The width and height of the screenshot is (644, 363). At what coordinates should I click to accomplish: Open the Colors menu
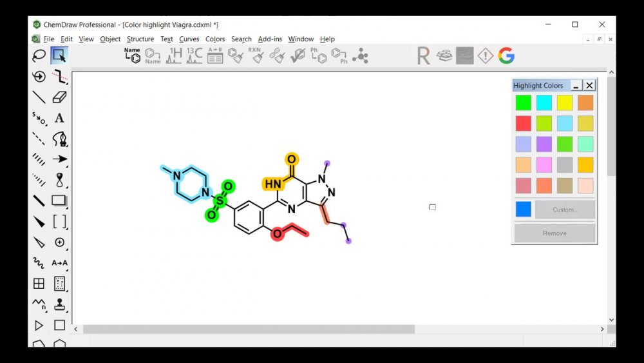point(215,39)
